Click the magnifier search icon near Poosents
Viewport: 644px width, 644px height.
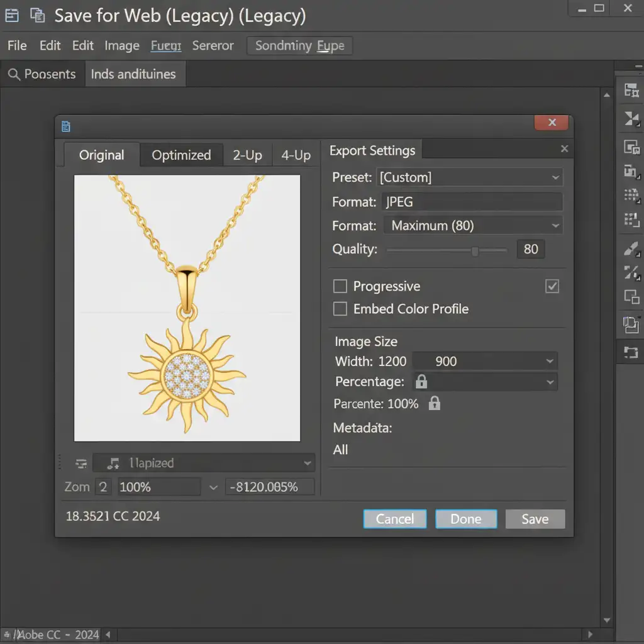point(14,74)
